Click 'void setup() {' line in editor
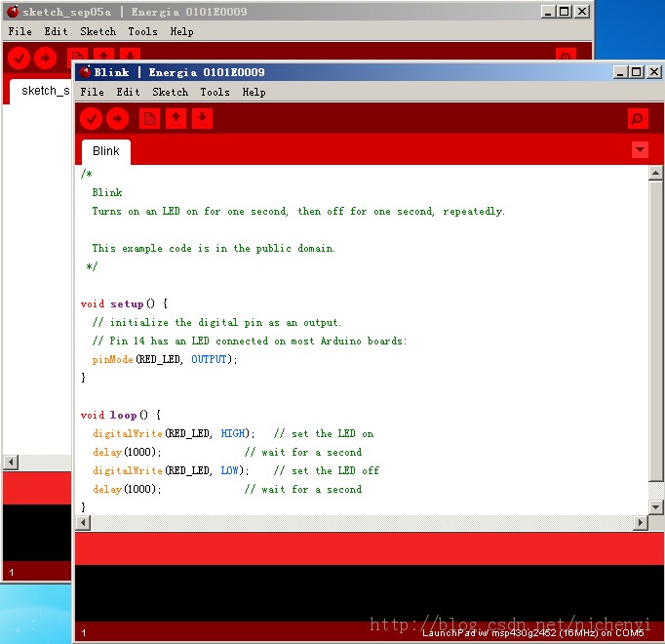The height and width of the screenshot is (644, 665). coord(124,303)
